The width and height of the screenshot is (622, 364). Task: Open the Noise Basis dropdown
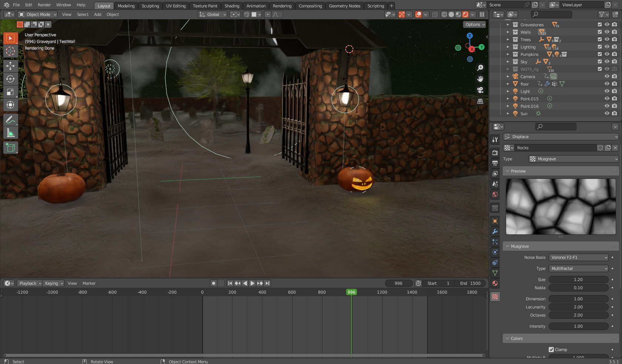pos(579,257)
